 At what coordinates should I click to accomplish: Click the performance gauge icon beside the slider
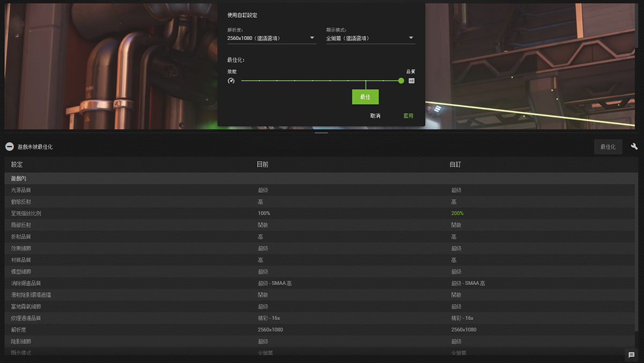pos(231,81)
